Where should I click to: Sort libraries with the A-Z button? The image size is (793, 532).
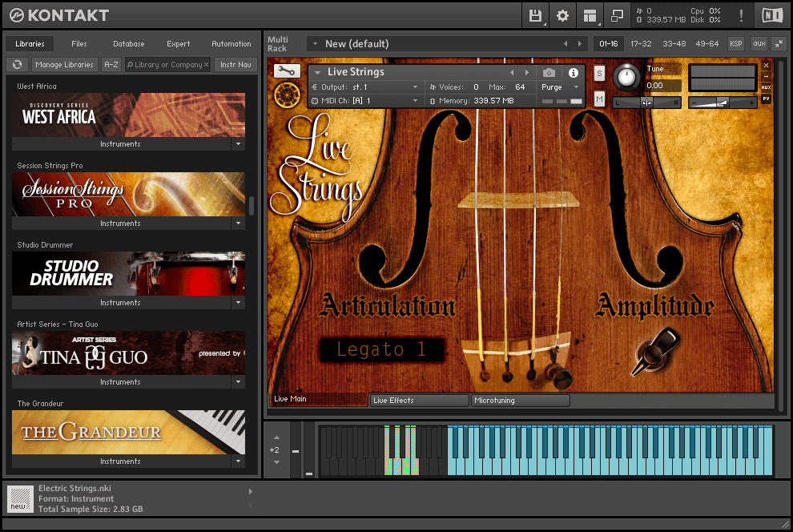111,65
